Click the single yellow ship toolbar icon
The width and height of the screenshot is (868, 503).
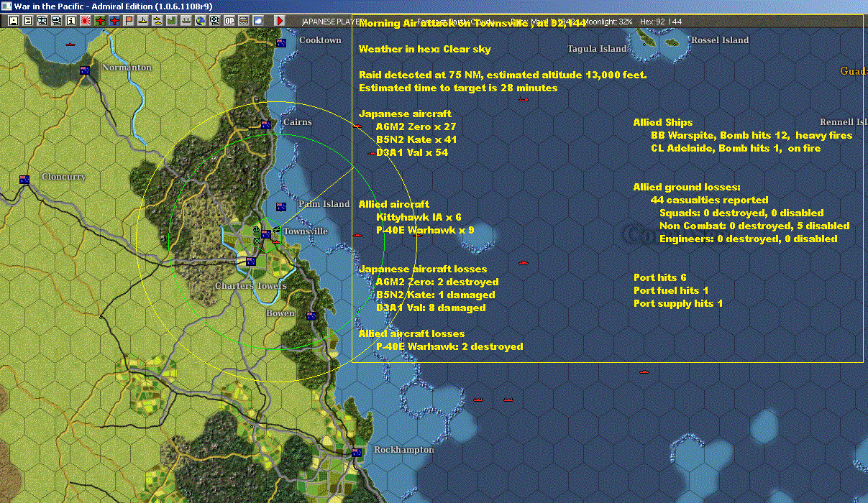click(143, 21)
